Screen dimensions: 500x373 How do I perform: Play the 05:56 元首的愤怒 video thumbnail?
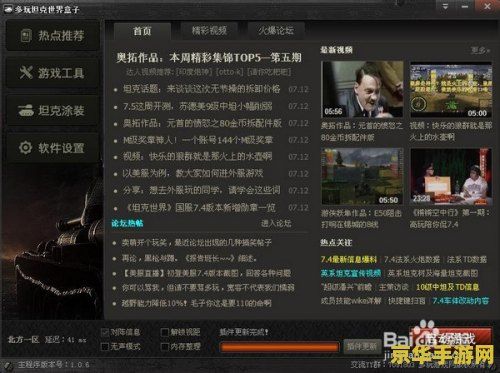point(362,89)
